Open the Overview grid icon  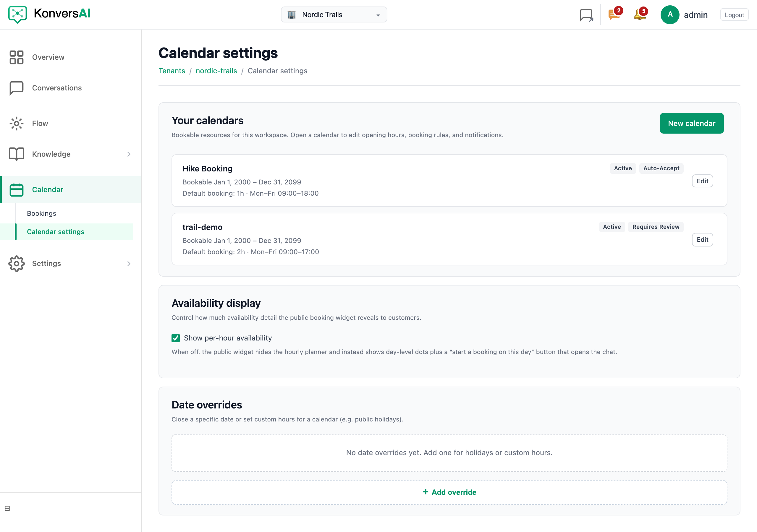point(17,57)
